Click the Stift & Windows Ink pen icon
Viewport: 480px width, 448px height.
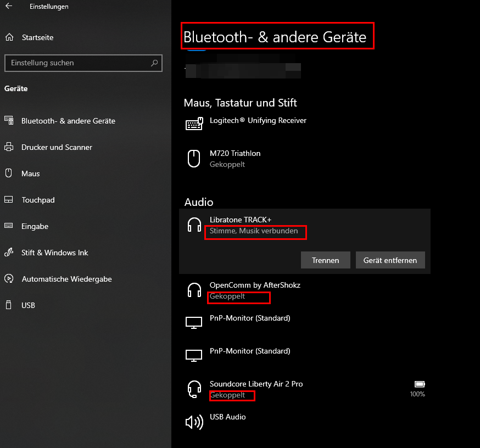[x=9, y=252]
